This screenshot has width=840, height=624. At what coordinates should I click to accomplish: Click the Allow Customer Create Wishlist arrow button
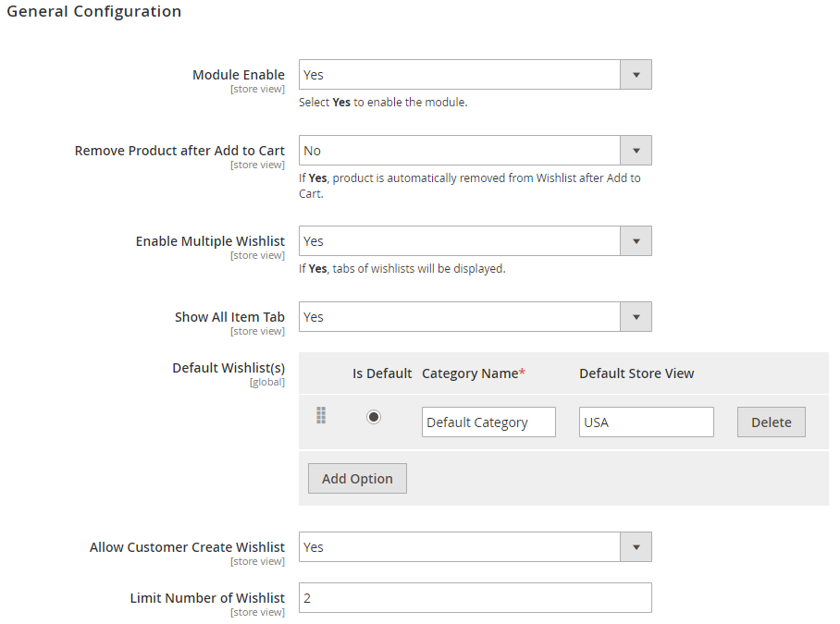(636, 547)
